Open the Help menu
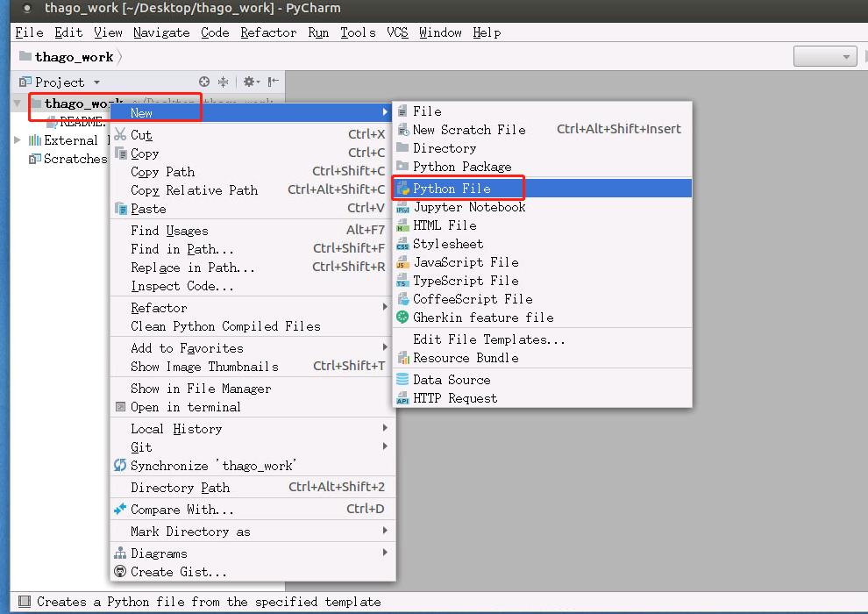868x614 pixels. [x=487, y=32]
